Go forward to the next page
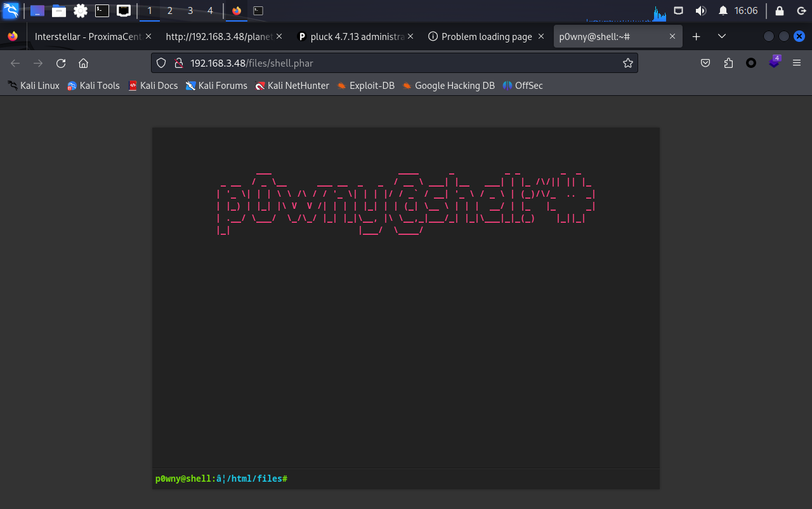 [38, 63]
